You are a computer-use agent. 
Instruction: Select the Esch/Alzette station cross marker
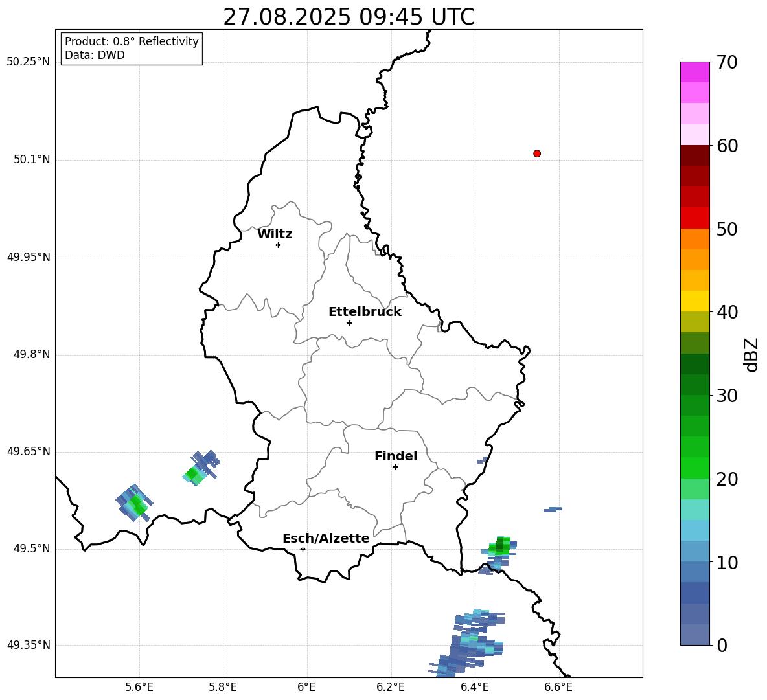303,549
